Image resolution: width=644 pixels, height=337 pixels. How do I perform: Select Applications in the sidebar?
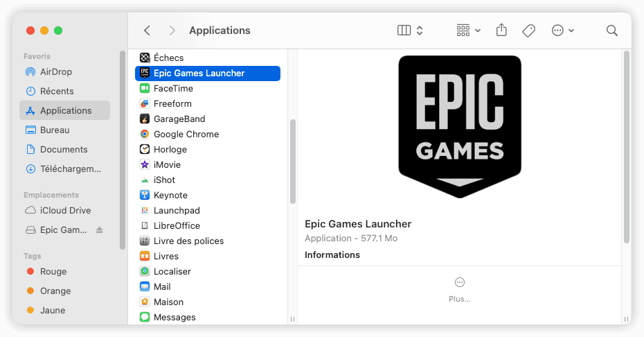point(64,111)
